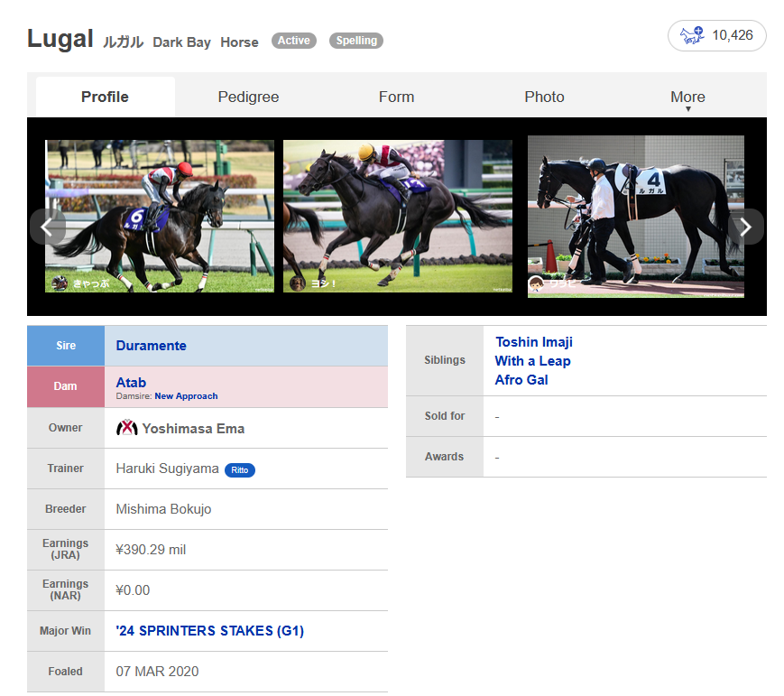Open the damsire link New Approach
The height and width of the screenshot is (696, 784).
click(x=186, y=395)
